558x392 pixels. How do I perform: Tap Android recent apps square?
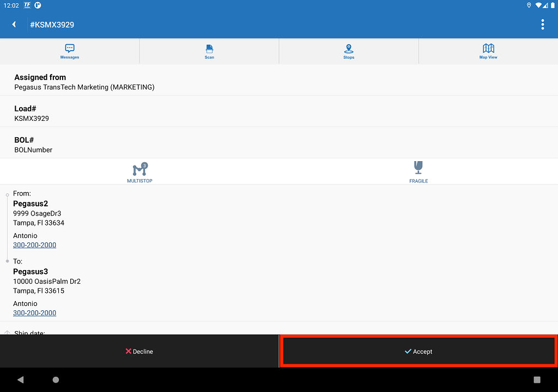pyautogui.click(x=537, y=379)
